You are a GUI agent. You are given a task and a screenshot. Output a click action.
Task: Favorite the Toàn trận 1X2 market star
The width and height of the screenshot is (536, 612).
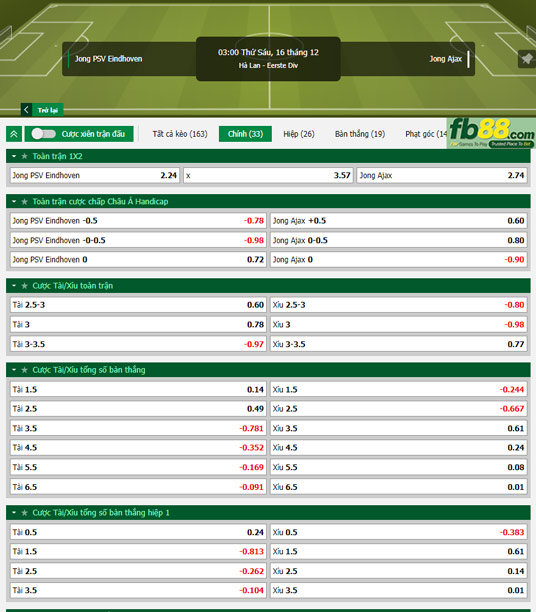coord(25,156)
